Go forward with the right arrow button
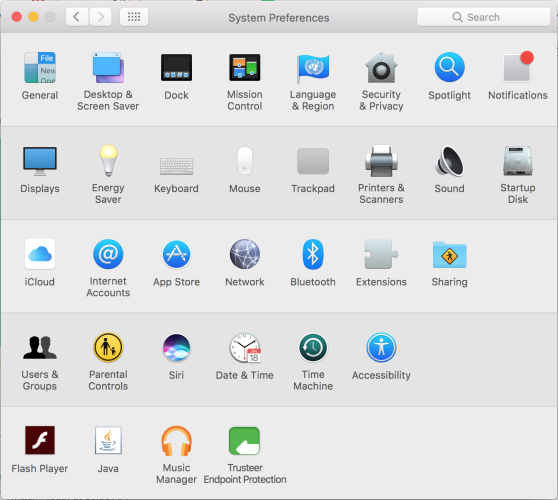This screenshot has height=500, width=558. click(100, 17)
